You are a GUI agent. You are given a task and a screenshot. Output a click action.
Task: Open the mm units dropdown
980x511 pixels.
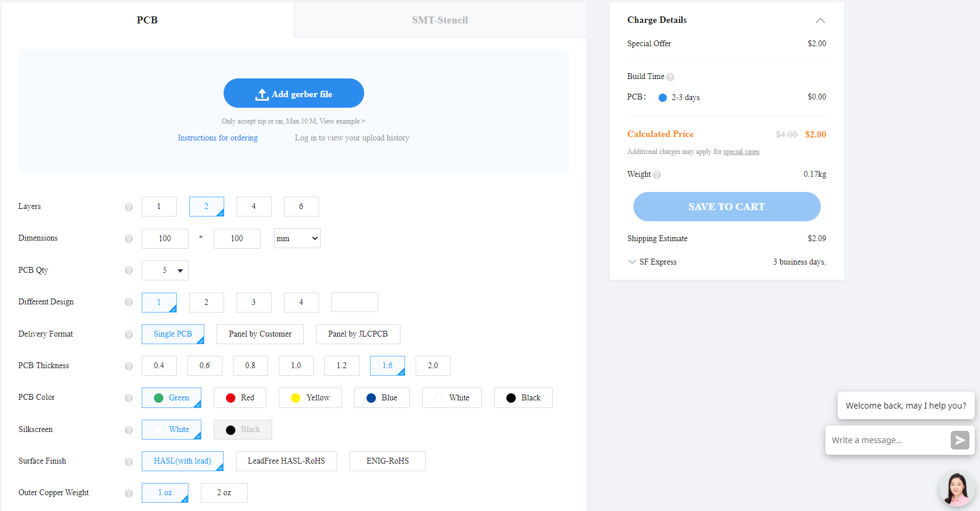pyautogui.click(x=297, y=239)
